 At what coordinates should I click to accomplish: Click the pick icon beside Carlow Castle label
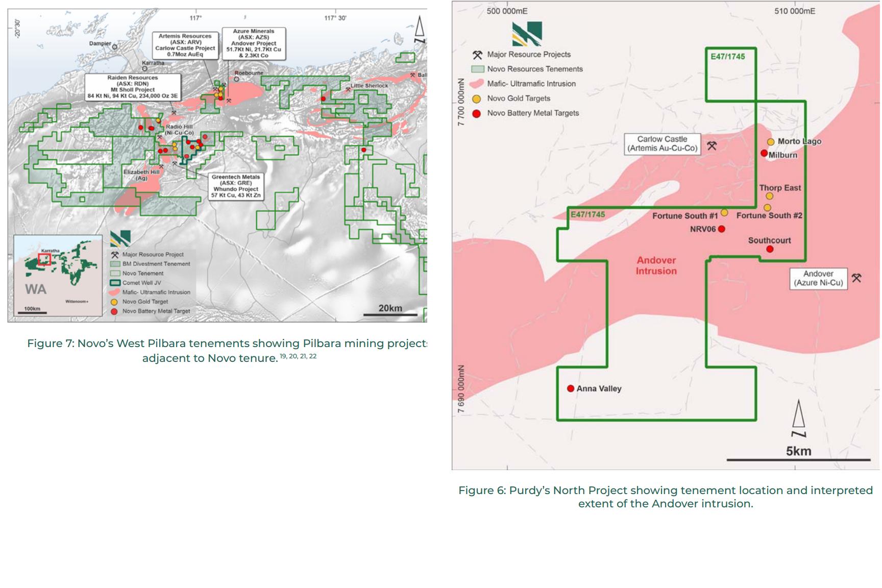click(x=712, y=146)
